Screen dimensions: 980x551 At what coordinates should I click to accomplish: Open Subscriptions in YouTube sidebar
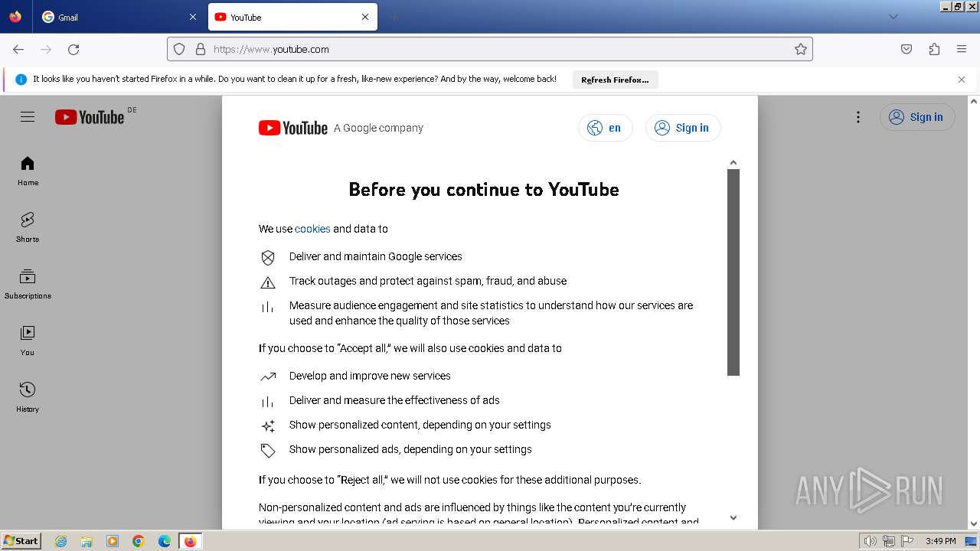[x=28, y=284]
